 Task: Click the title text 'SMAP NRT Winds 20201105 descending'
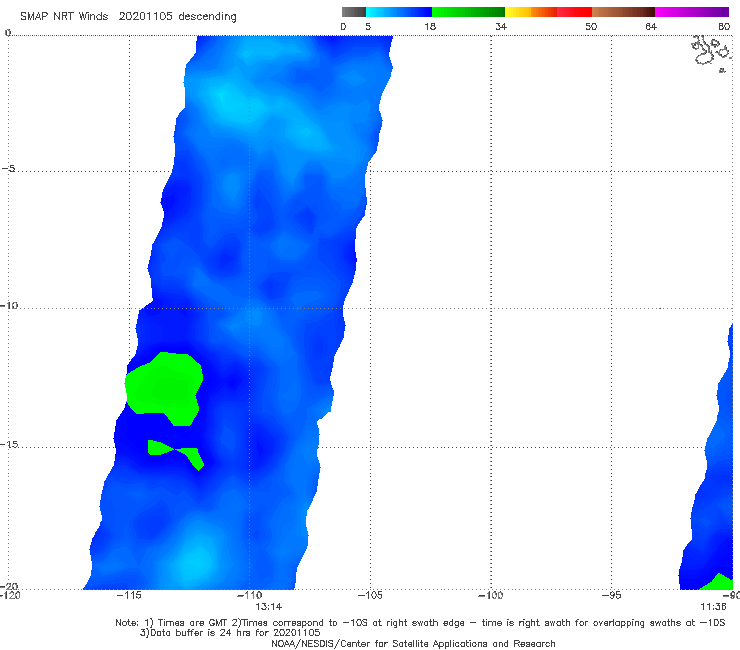pos(128,17)
